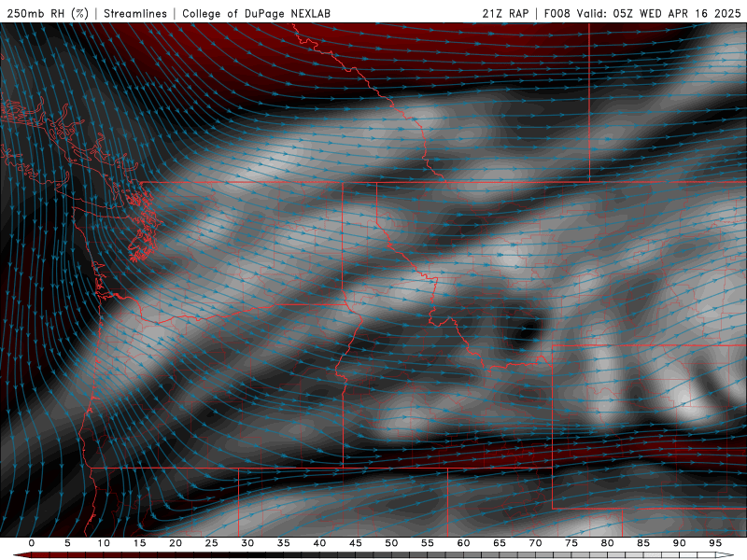This screenshot has width=747, height=560.
Task: Click the colorbar label '20'
Action: point(176,543)
